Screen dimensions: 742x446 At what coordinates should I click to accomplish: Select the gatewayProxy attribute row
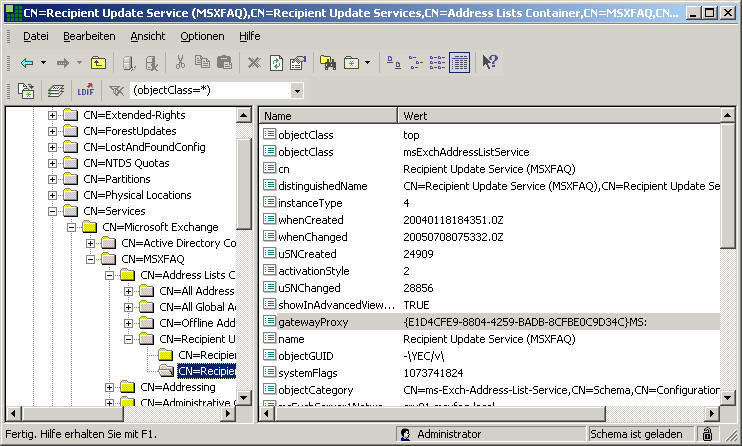[490, 322]
